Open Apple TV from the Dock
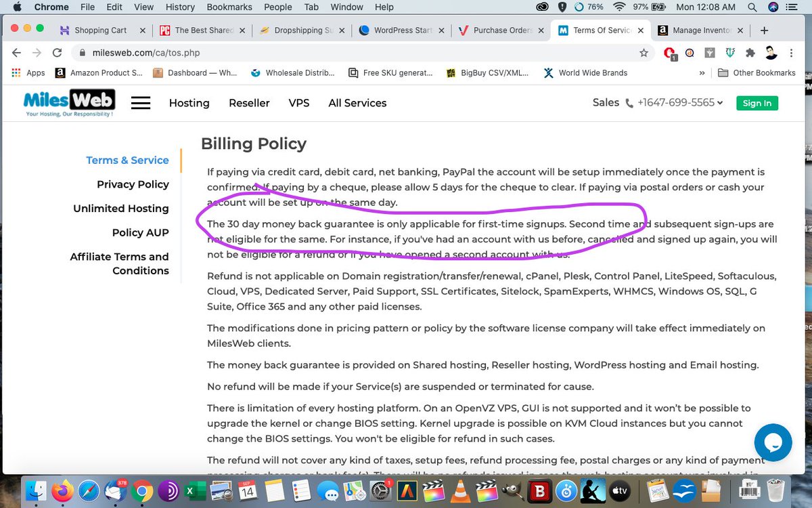Viewport: 812px width, 508px height. point(620,490)
